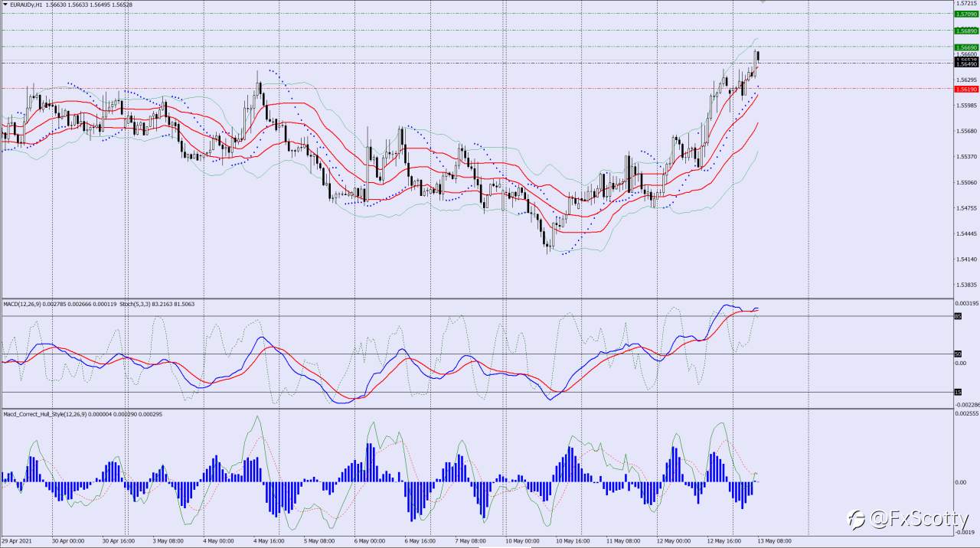Click price scale value 1.54445
980x548 pixels.
point(966,234)
